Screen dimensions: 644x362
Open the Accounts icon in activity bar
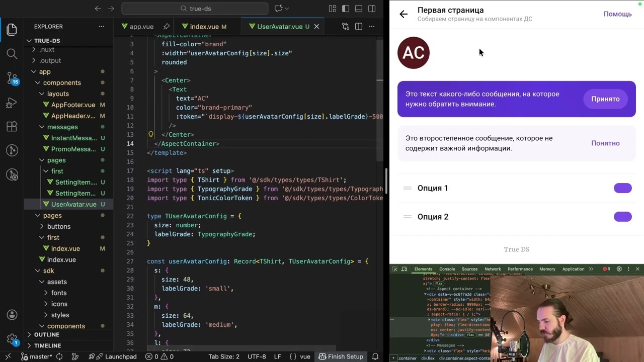12,315
